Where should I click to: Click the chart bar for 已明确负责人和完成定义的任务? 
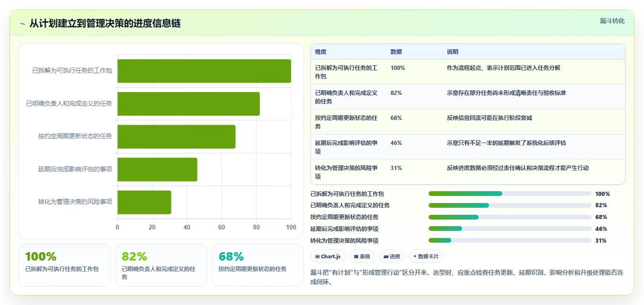(189, 104)
